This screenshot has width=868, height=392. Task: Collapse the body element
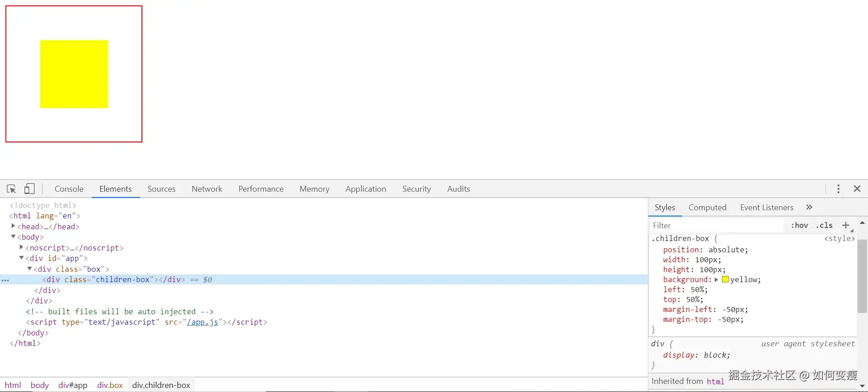pyautogui.click(x=14, y=236)
